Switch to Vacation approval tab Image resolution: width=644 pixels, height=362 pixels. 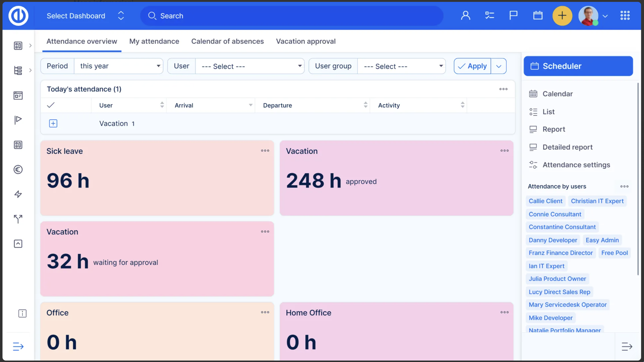[306, 41]
